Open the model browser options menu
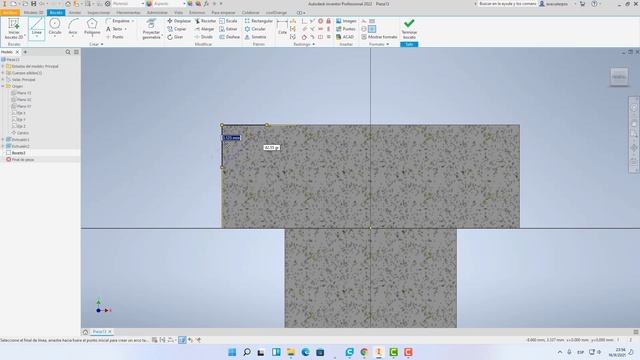Viewport: 640px width, 360px height. click(76, 52)
